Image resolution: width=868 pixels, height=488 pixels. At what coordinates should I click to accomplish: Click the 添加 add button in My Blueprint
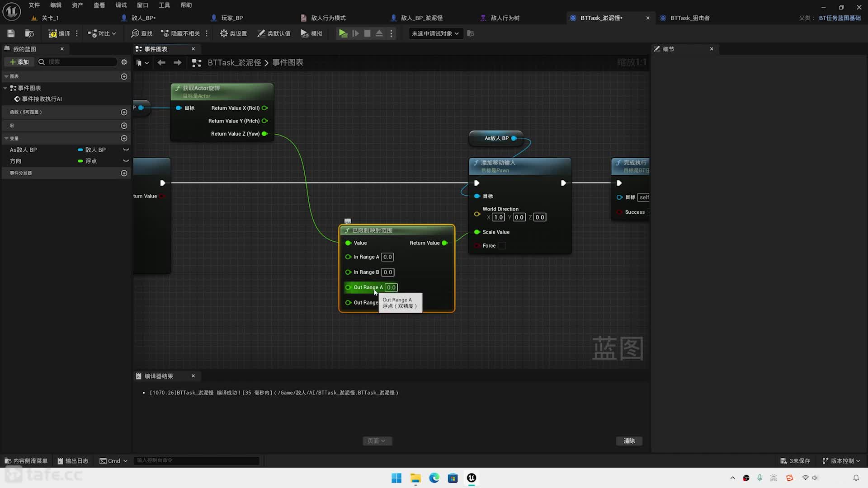click(x=19, y=62)
